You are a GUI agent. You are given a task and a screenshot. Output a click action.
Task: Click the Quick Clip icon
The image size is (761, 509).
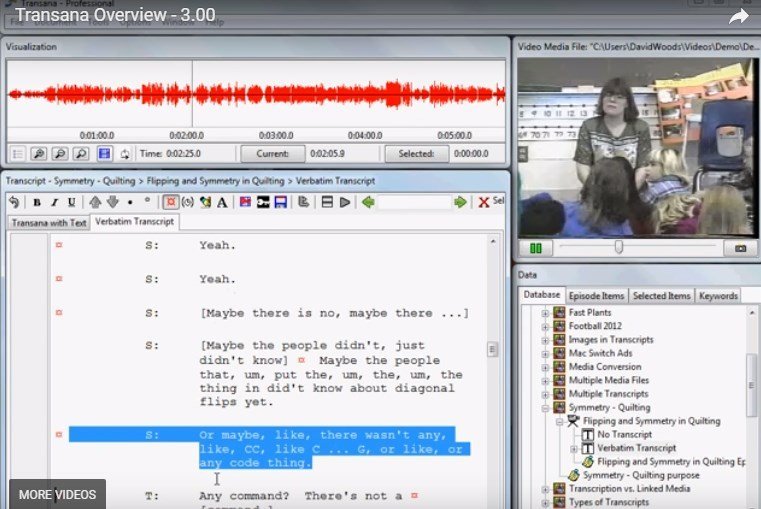[245, 202]
